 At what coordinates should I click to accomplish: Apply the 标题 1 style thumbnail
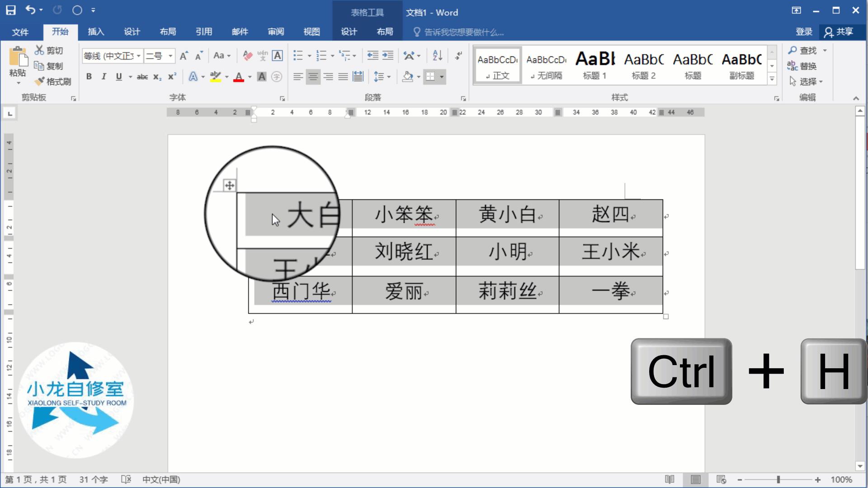click(594, 65)
